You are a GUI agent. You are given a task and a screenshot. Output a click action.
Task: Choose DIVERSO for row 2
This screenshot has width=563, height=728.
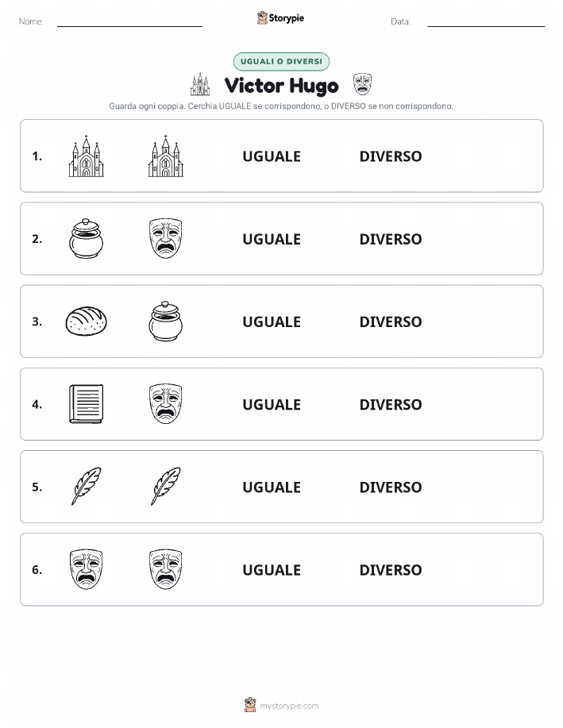[391, 239]
